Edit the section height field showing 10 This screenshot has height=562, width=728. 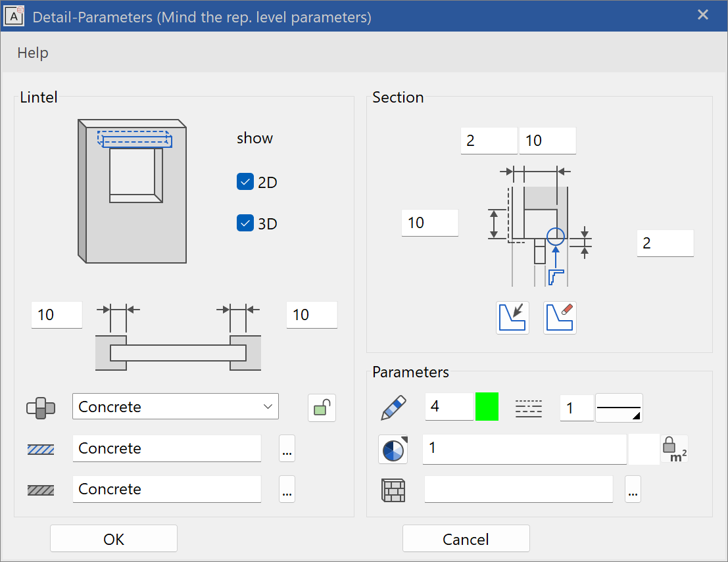coord(430,223)
